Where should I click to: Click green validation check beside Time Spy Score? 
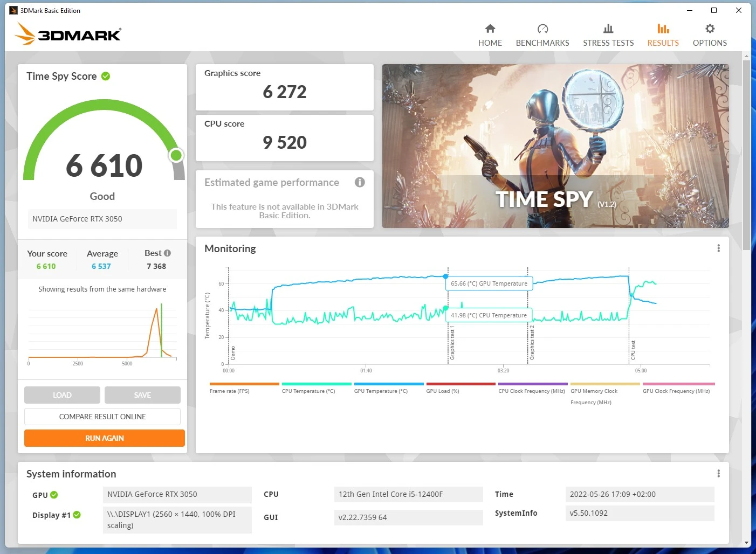pyautogui.click(x=106, y=77)
